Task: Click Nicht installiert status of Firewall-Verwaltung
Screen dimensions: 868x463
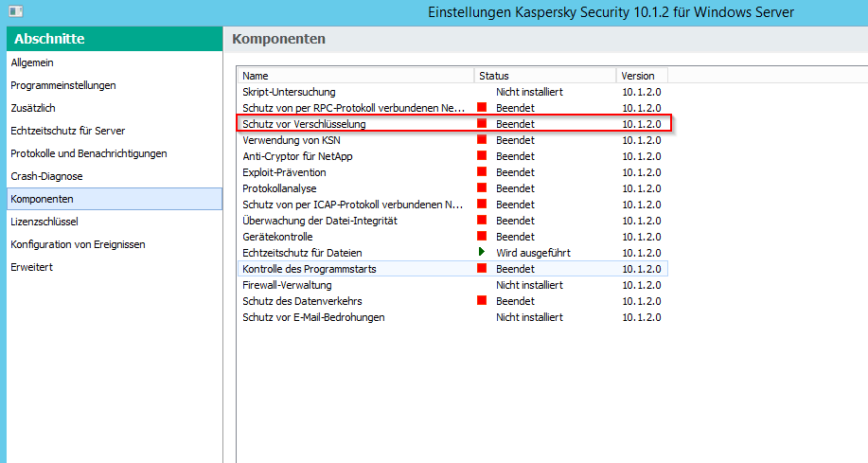Action: pyautogui.click(x=529, y=285)
